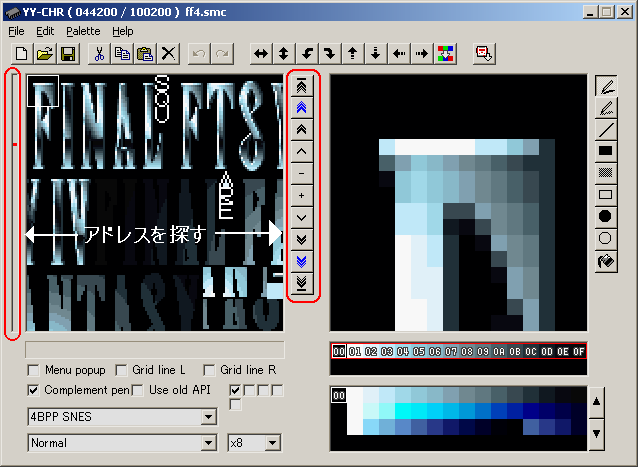Image resolution: width=638 pixels, height=467 pixels.
Task: Shift tile up arrow icon
Action: [353, 54]
